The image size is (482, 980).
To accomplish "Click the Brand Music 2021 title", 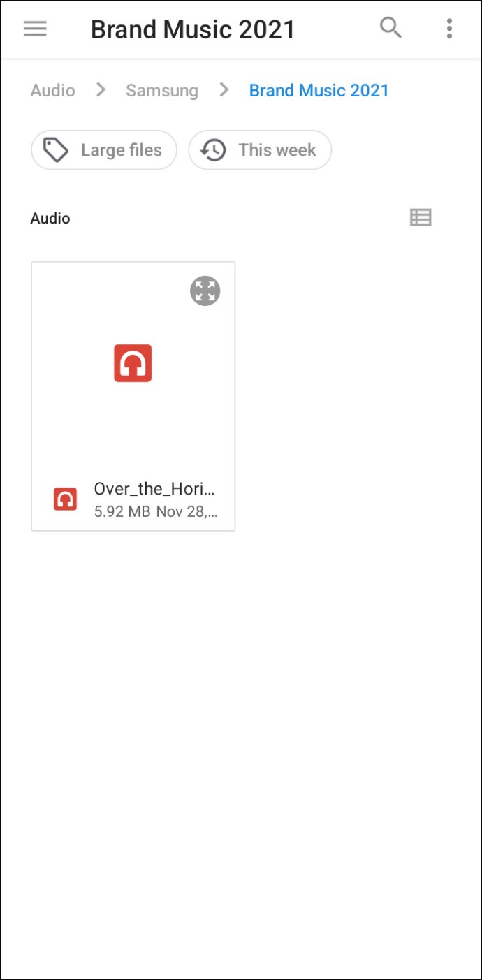I will 193,29.
